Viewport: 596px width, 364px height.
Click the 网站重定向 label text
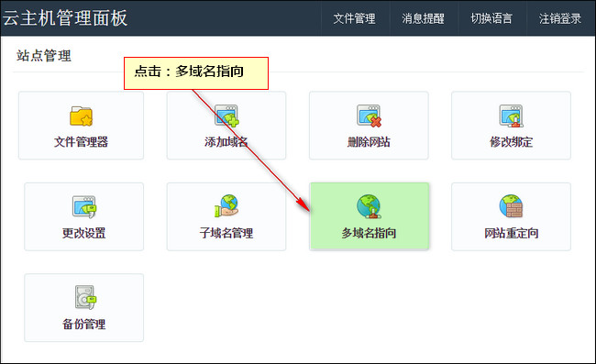pos(512,233)
